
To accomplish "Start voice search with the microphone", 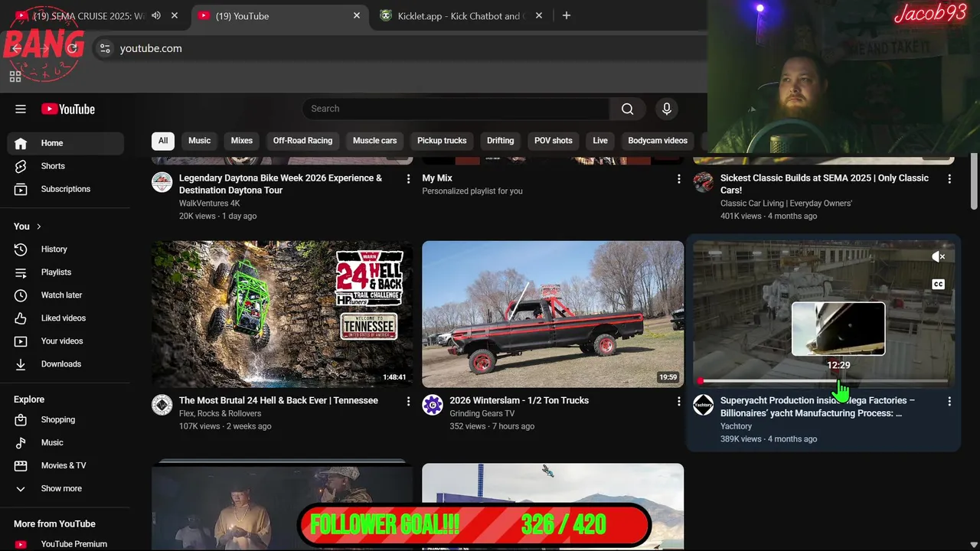I will coord(667,109).
